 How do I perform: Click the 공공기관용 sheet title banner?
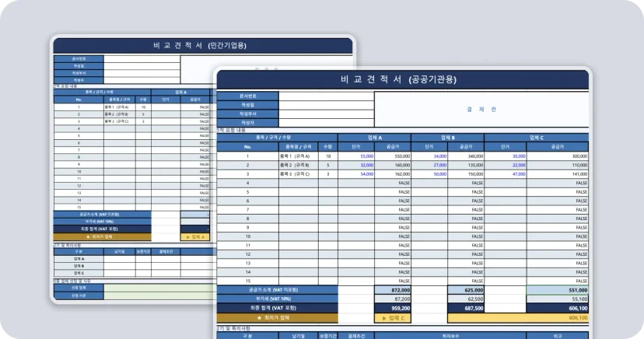pos(403,79)
